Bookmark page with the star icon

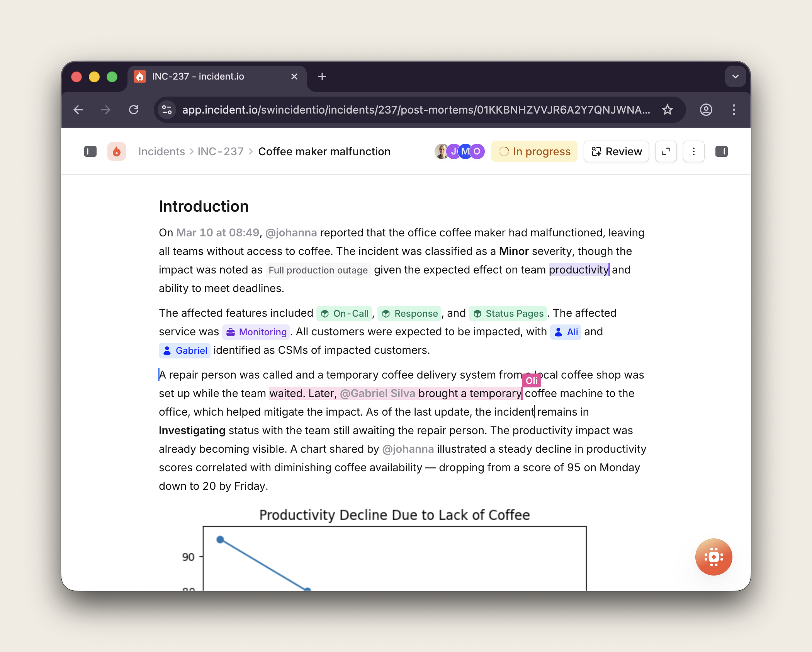[x=667, y=110]
